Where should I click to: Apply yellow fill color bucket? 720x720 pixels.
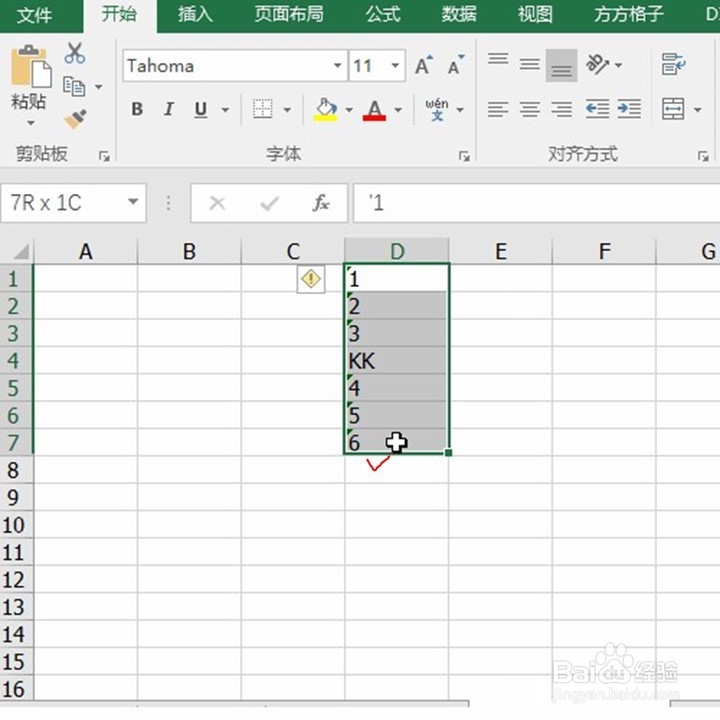click(326, 109)
